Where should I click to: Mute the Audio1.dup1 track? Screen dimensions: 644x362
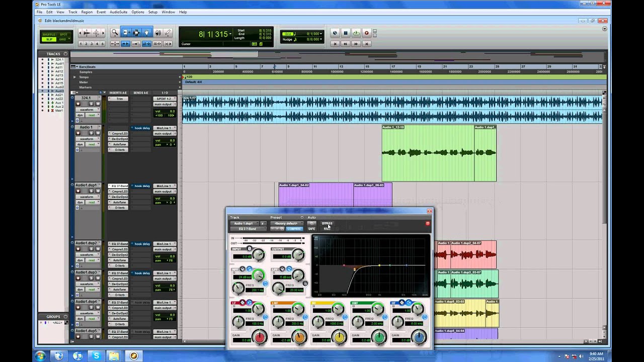[x=98, y=191]
